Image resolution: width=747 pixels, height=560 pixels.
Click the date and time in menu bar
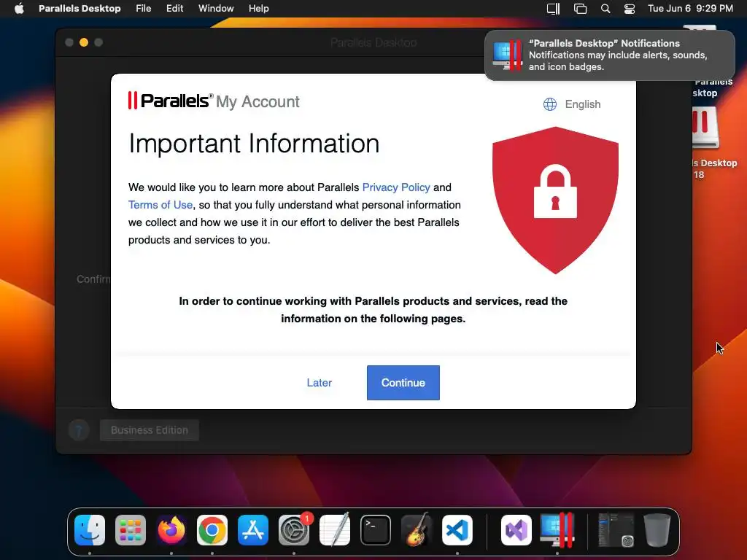coord(690,9)
